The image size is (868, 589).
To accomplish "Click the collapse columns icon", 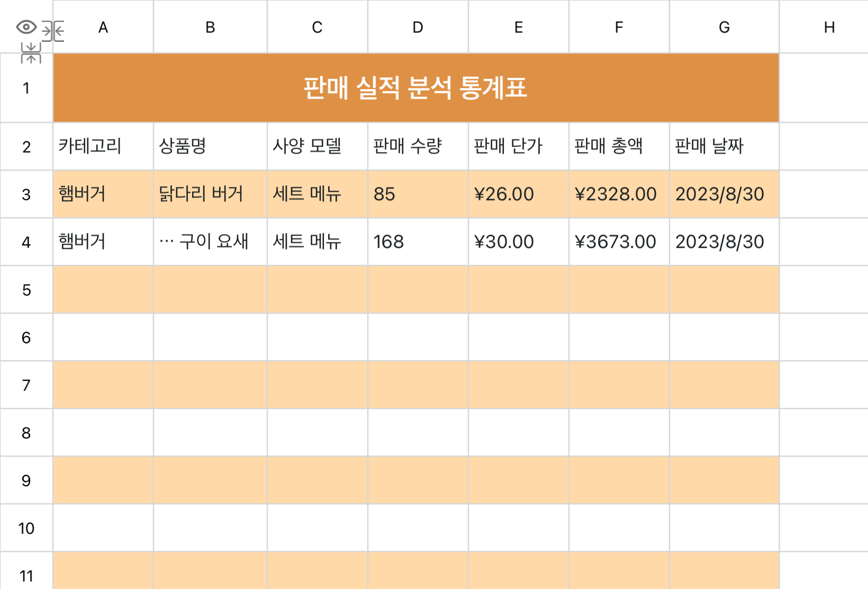I will click(53, 31).
